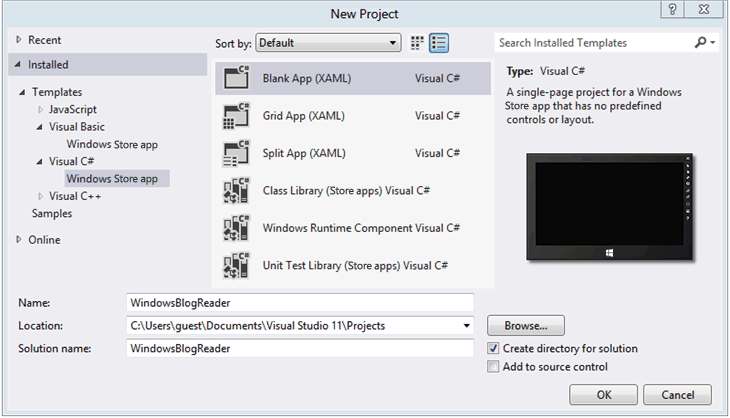Click the Browse... button
Screen dimensions: 730x418
(526, 325)
